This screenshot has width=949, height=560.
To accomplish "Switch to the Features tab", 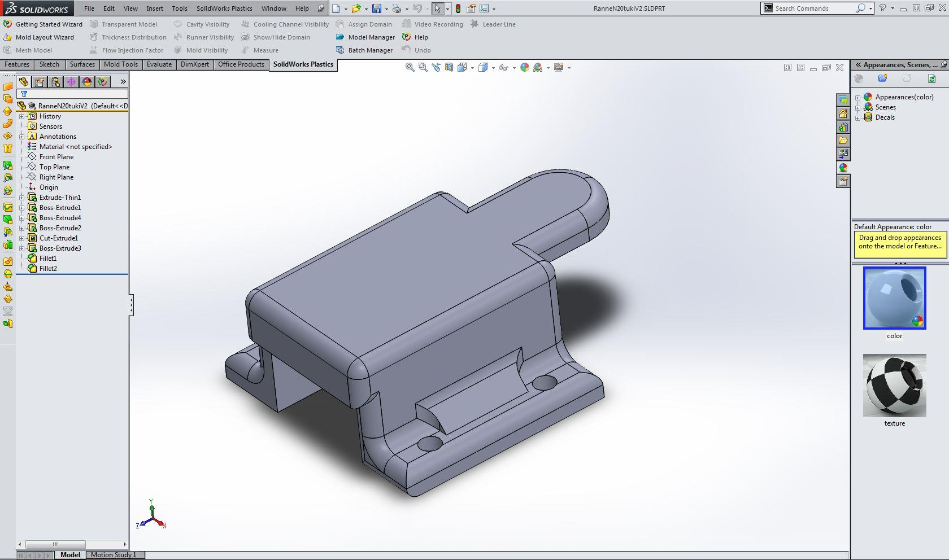I will [17, 64].
